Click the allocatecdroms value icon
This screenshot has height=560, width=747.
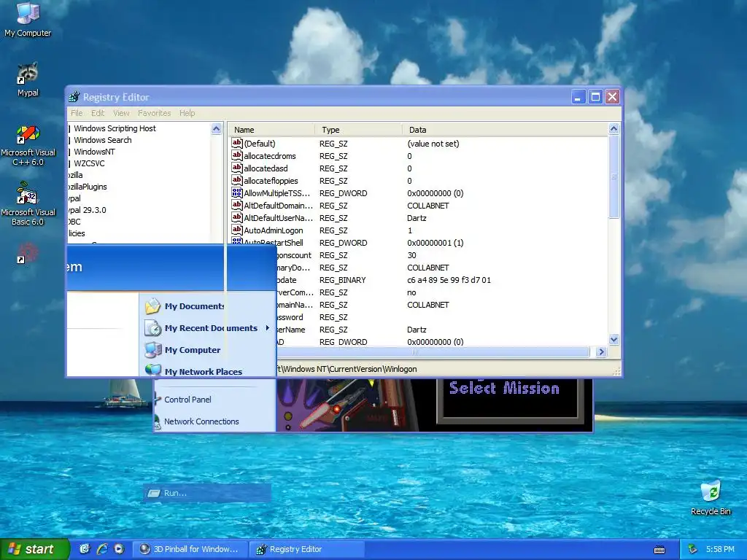(237, 155)
